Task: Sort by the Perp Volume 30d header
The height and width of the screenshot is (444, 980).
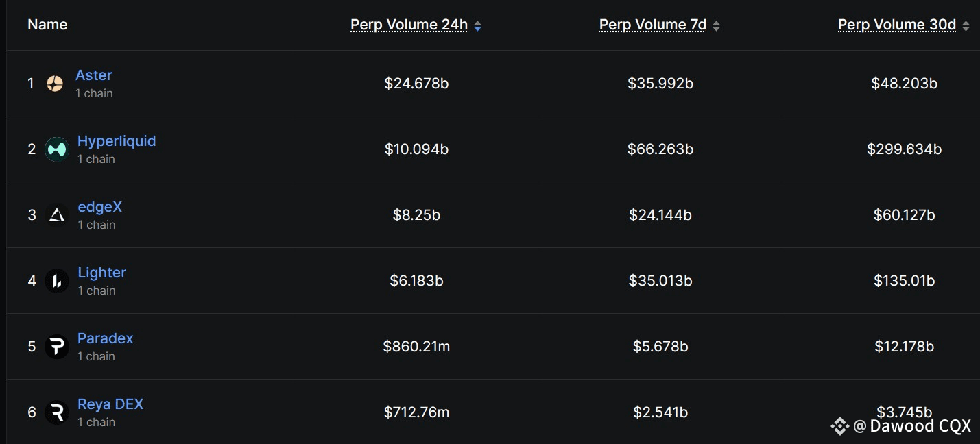Action: [897, 25]
